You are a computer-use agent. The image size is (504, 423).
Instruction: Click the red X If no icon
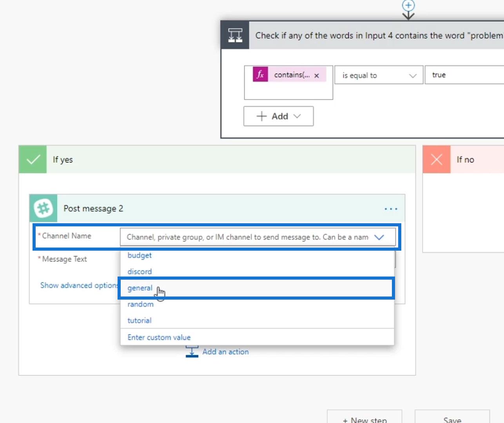click(437, 159)
